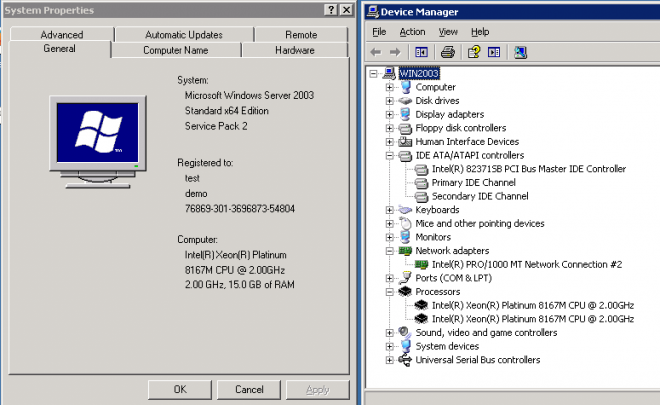Open the Action menu
This screenshot has height=405, width=660.
[x=412, y=32]
